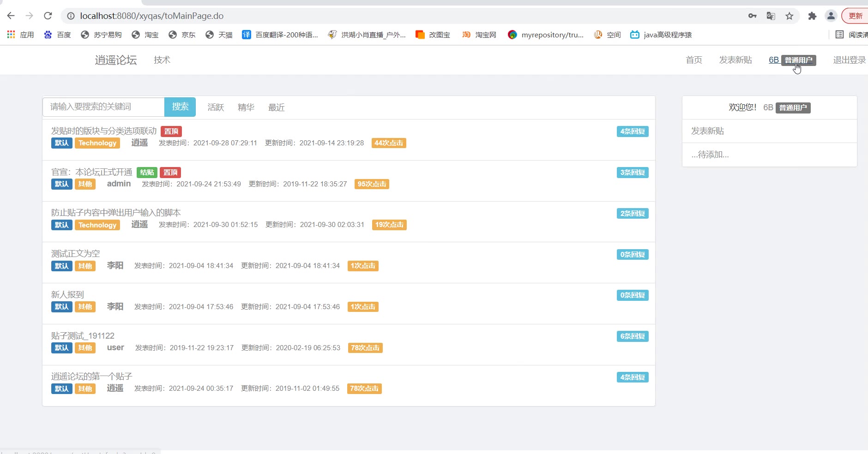Screen dimensions: 868x454
Task: Open the extensions puzzle icon
Action: [812, 16]
